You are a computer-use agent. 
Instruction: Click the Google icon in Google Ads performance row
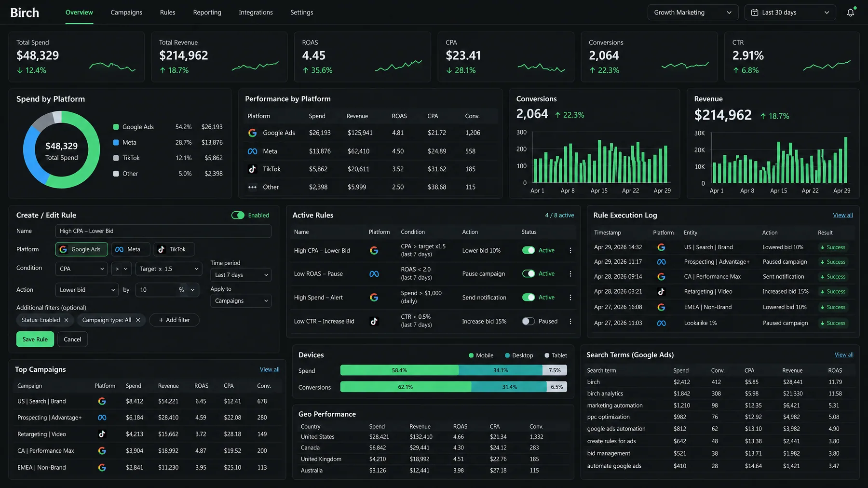252,133
